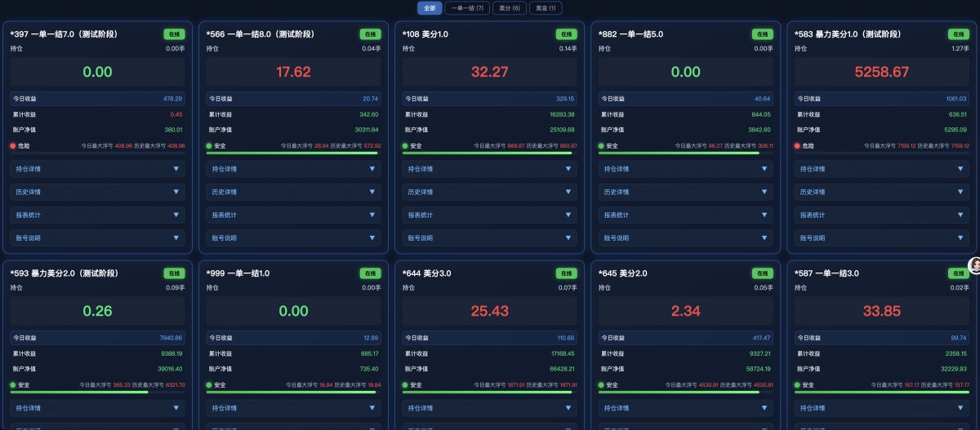Switch to the 一单一结 (7) tab
The width and height of the screenshot is (980, 430).
point(468,8)
